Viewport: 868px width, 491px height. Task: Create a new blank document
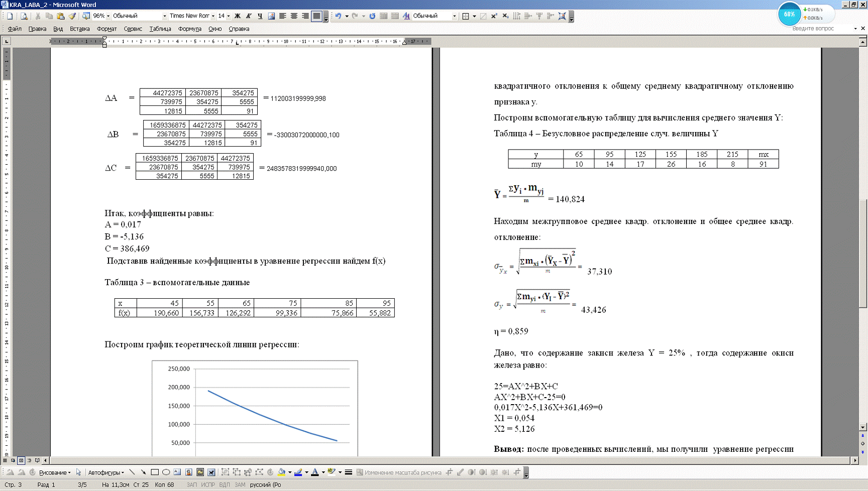point(10,16)
